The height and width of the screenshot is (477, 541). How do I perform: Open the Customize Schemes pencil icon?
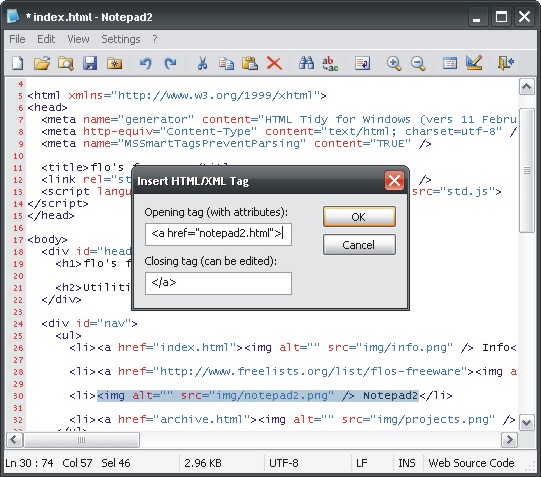[474, 63]
